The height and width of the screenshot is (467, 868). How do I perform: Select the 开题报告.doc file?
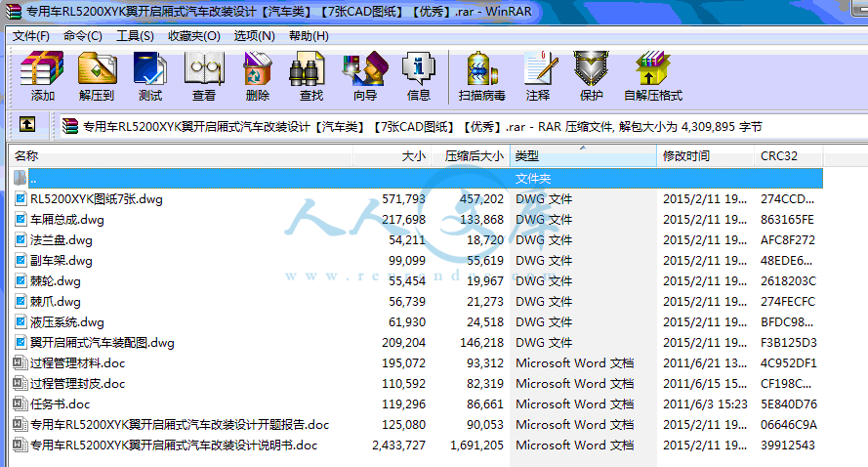[180, 424]
